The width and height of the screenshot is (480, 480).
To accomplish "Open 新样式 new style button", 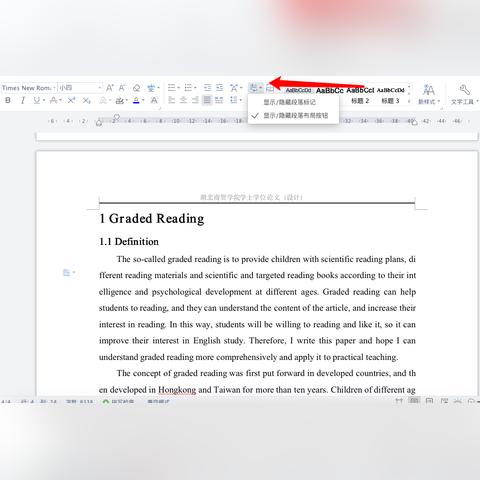I will tap(429, 95).
